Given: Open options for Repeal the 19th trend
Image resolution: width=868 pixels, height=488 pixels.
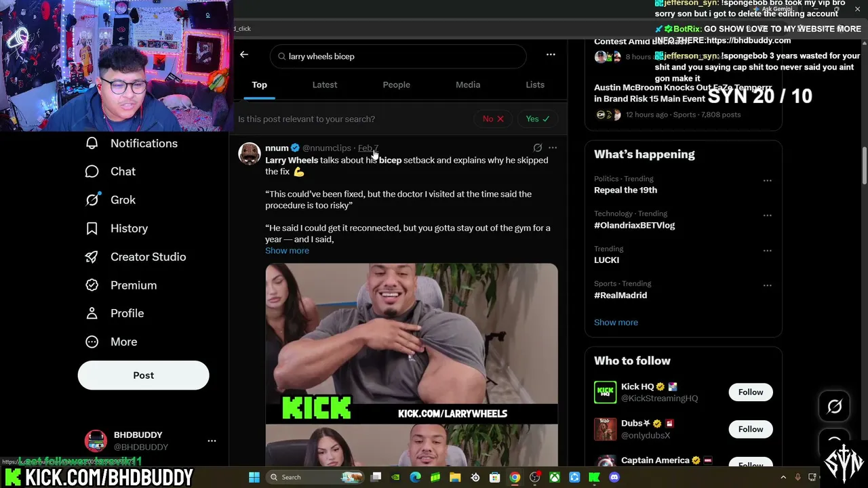Looking at the screenshot, I should click(x=768, y=180).
